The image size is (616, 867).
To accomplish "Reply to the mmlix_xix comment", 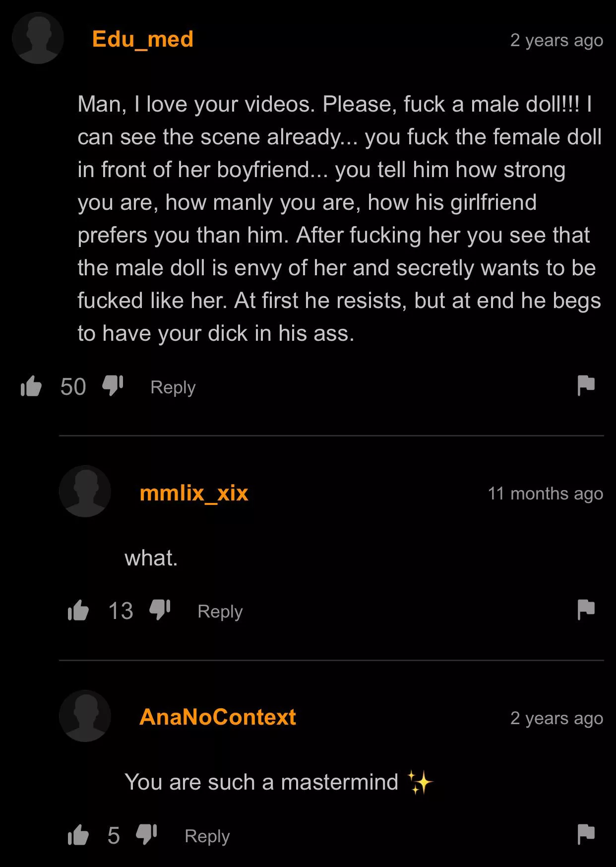I will tap(220, 612).
